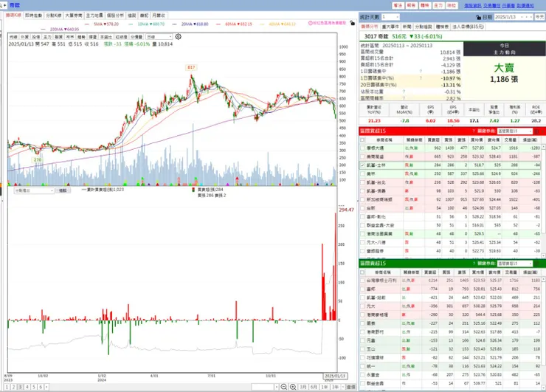Open the 法人目標(835元) tab
This screenshot has width=546, height=392.
(x=468, y=27)
